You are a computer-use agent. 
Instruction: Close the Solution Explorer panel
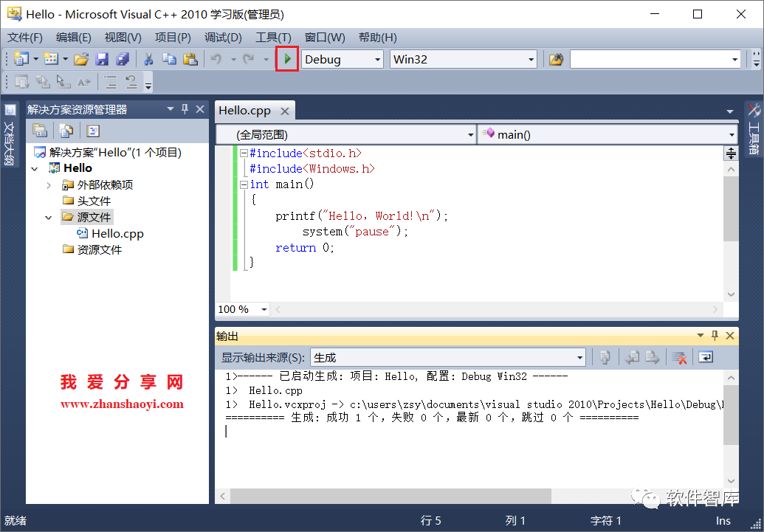click(x=200, y=109)
